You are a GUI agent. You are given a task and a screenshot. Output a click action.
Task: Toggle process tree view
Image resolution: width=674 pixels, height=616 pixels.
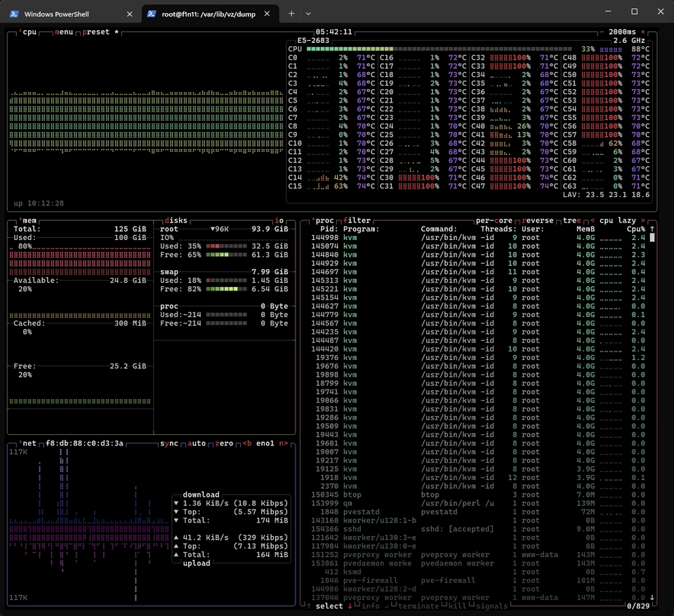[x=571, y=221]
